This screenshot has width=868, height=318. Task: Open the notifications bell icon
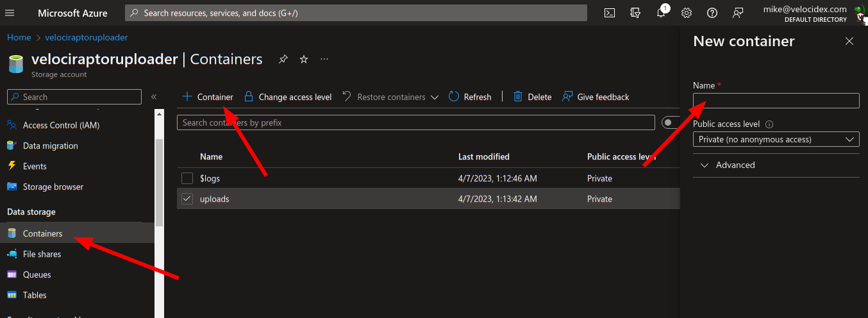[x=661, y=13]
